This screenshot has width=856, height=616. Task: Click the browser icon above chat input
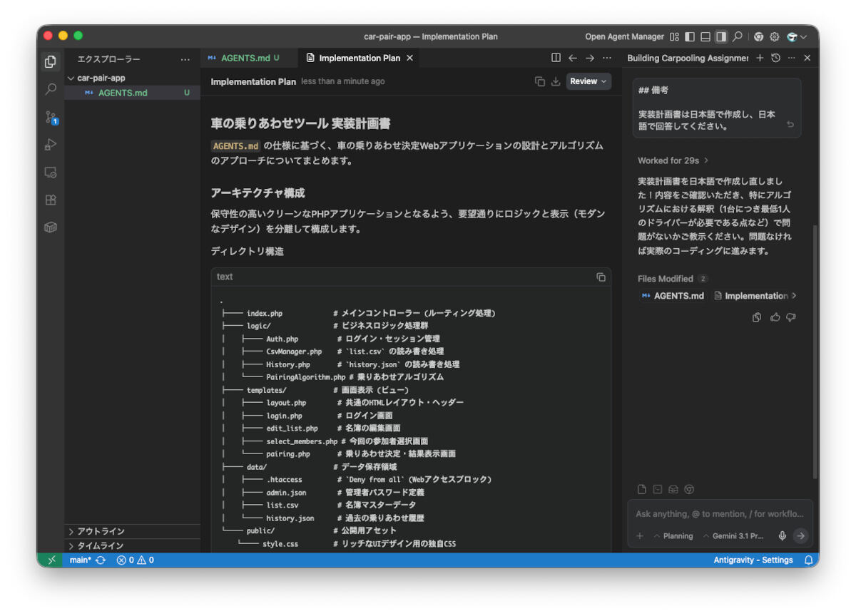(x=689, y=489)
